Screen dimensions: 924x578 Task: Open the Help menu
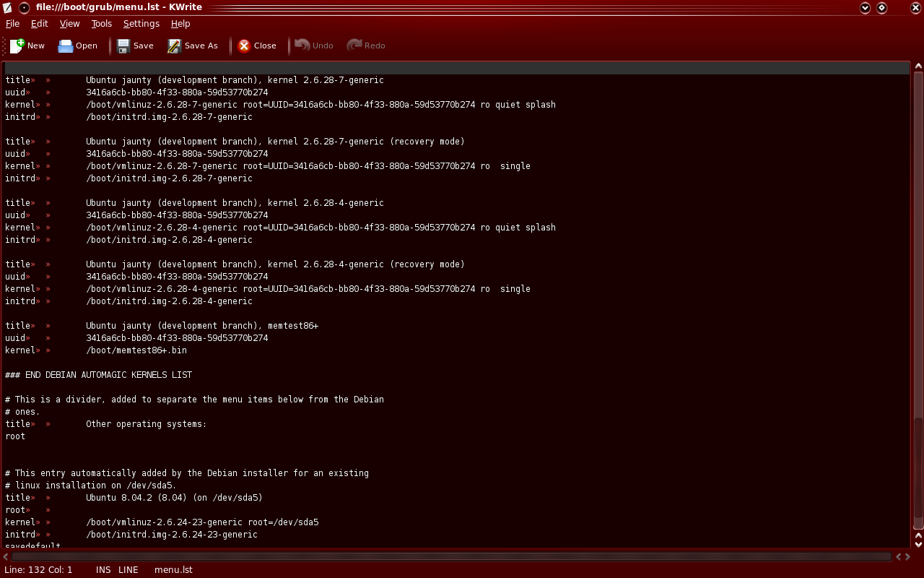[x=180, y=24]
